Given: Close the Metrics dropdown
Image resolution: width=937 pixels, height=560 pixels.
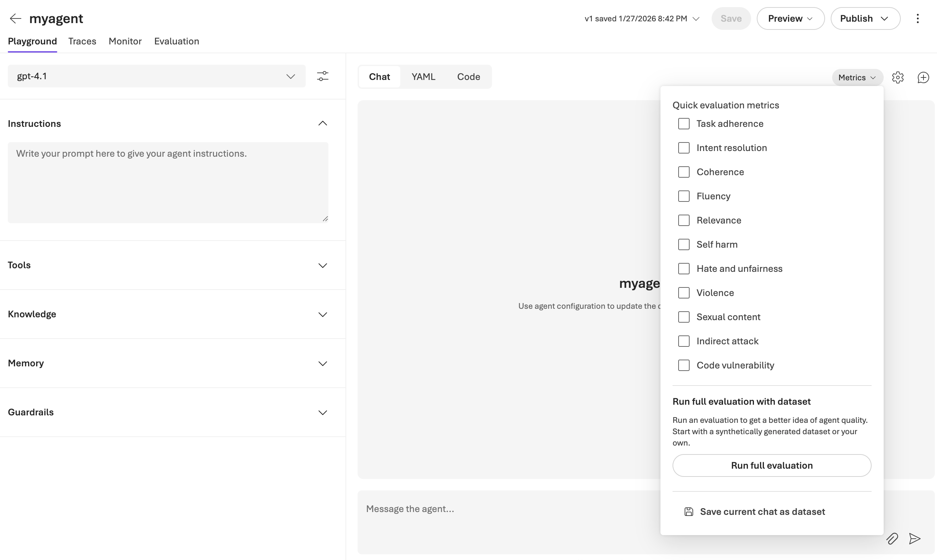Looking at the screenshot, I should click(857, 77).
